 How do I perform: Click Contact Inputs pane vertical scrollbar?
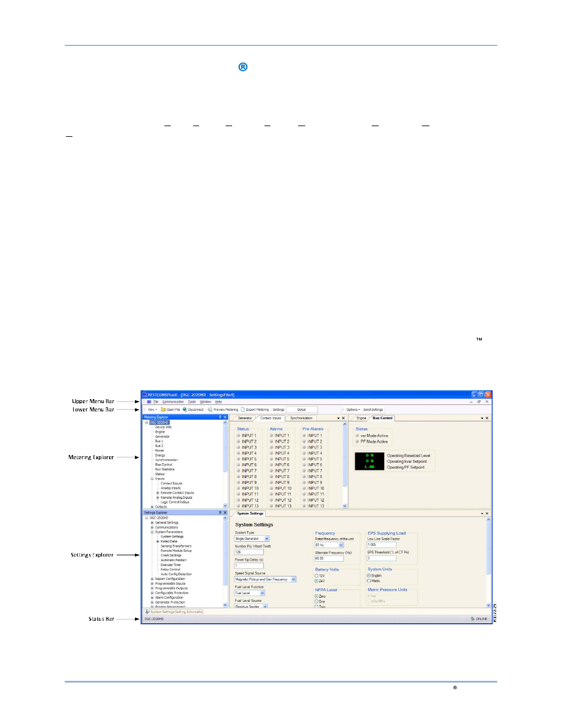click(345, 466)
